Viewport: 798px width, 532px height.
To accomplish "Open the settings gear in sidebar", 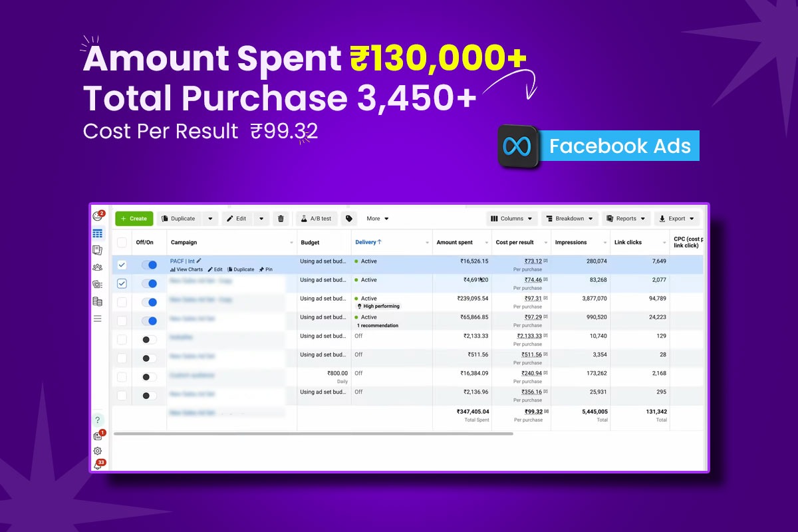I will click(x=98, y=451).
